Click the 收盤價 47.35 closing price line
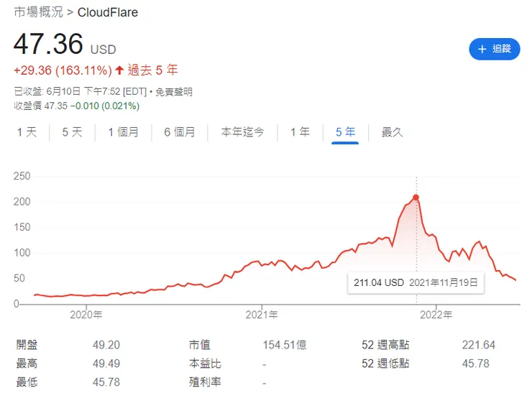The image size is (532, 393). 76,106
